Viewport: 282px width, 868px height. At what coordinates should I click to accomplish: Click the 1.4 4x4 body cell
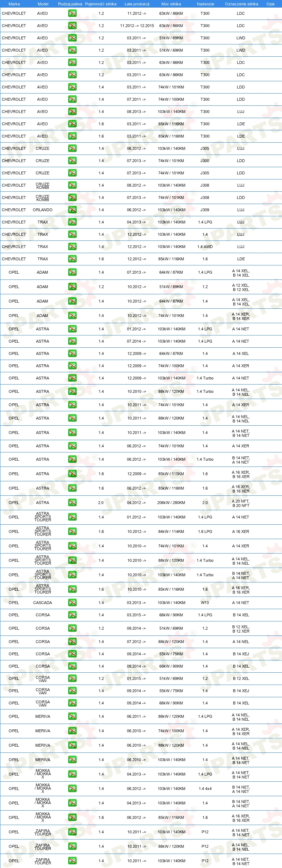click(x=205, y=789)
